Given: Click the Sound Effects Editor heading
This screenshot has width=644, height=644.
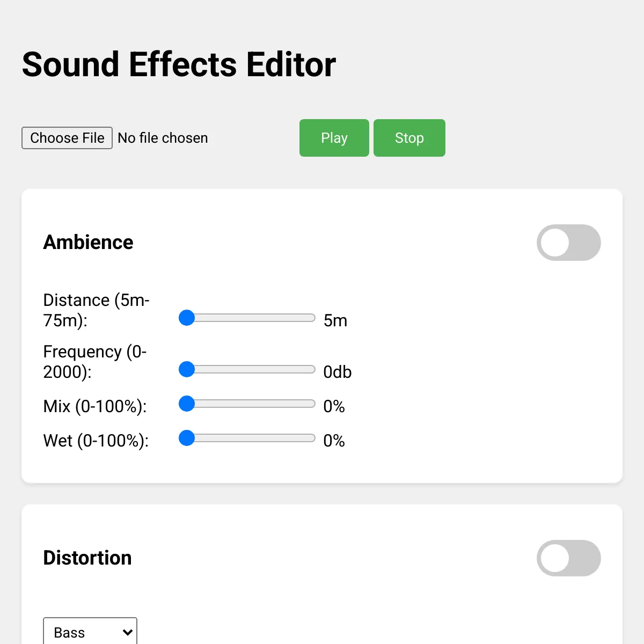Looking at the screenshot, I should tap(179, 64).
